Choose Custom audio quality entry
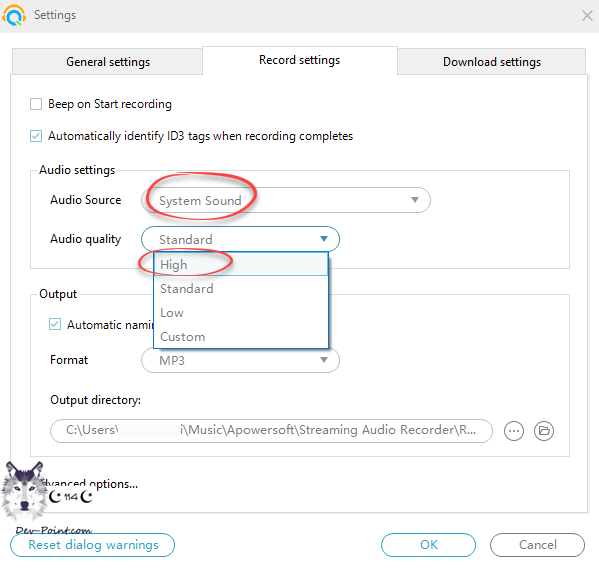Image resolution: width=599 pixels, height=572 pixels. (x=241, y=337)
